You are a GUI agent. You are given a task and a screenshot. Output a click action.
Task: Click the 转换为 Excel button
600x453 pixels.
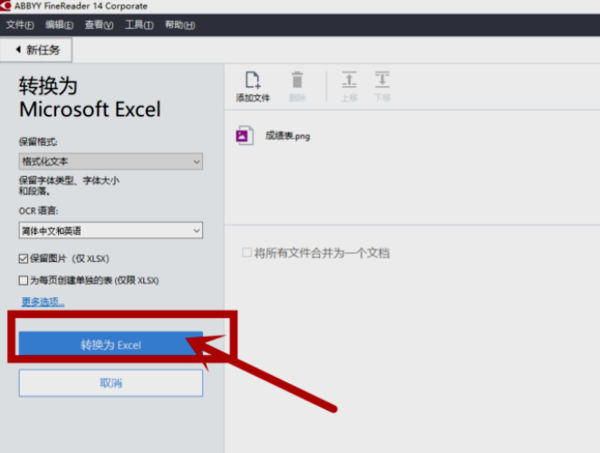click(x=111, y=345)
